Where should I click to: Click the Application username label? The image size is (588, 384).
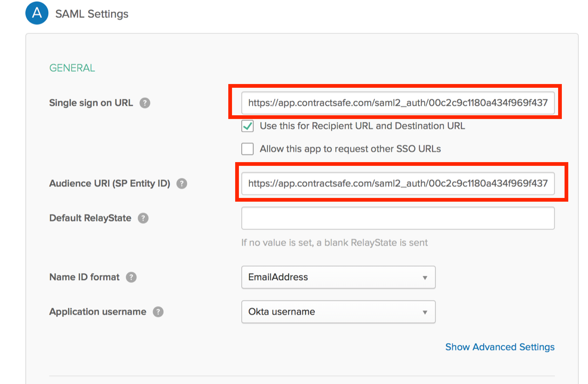pyautogui.click(x=98, y=312)
